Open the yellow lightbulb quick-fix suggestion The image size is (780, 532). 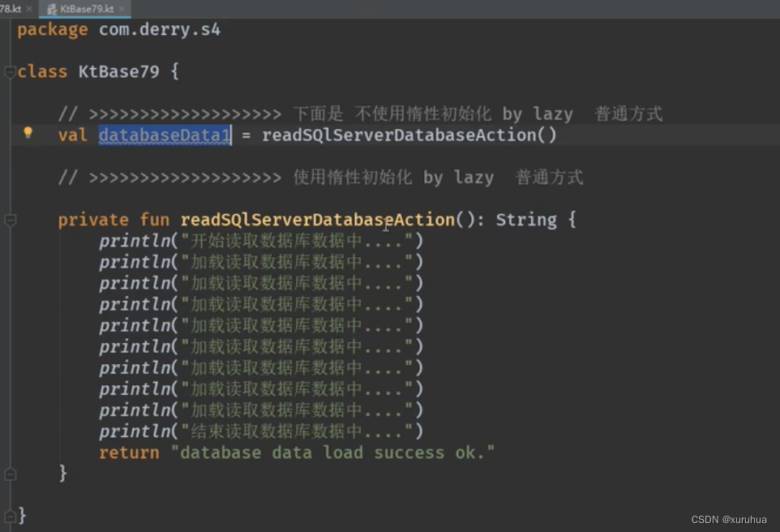[x=28, y=132]
